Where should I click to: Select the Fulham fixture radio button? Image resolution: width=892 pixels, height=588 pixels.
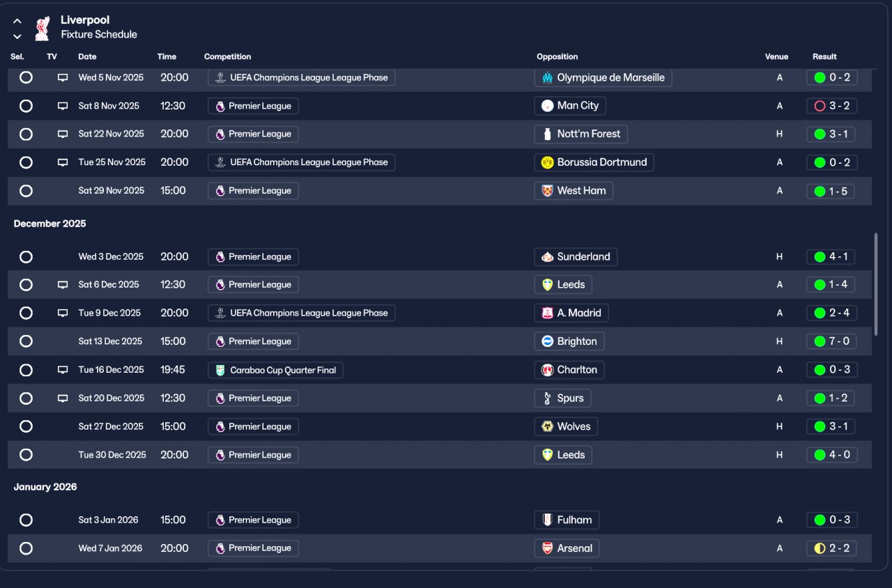click(26, 520)
